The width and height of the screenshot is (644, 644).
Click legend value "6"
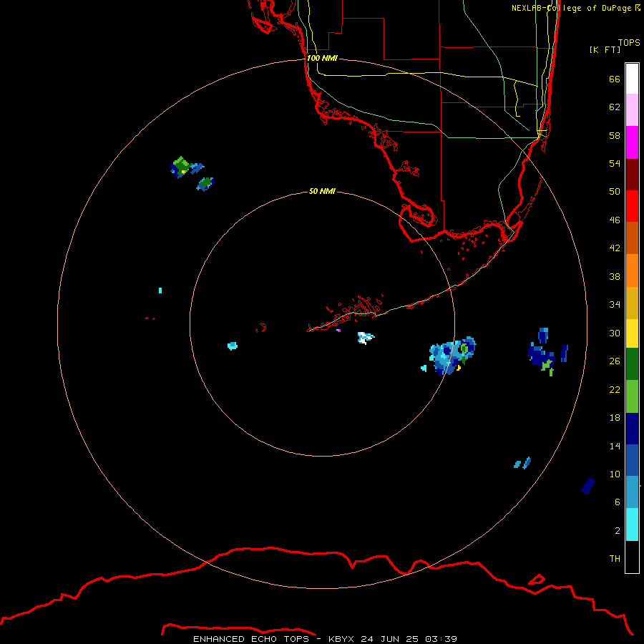[x=618, y=502]
